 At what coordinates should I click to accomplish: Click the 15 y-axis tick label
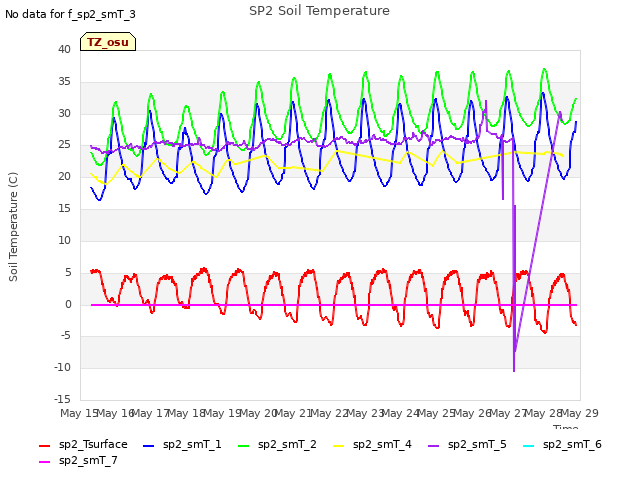[64, 208]
